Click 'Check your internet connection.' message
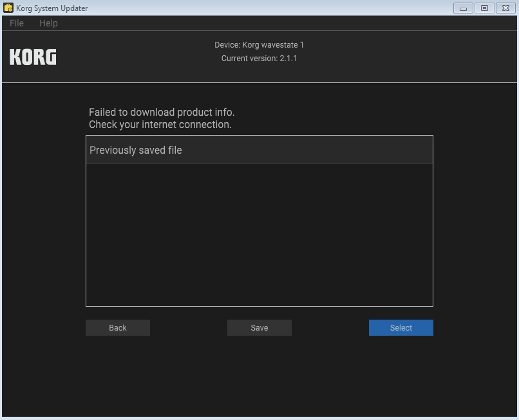 coord(160,125)
